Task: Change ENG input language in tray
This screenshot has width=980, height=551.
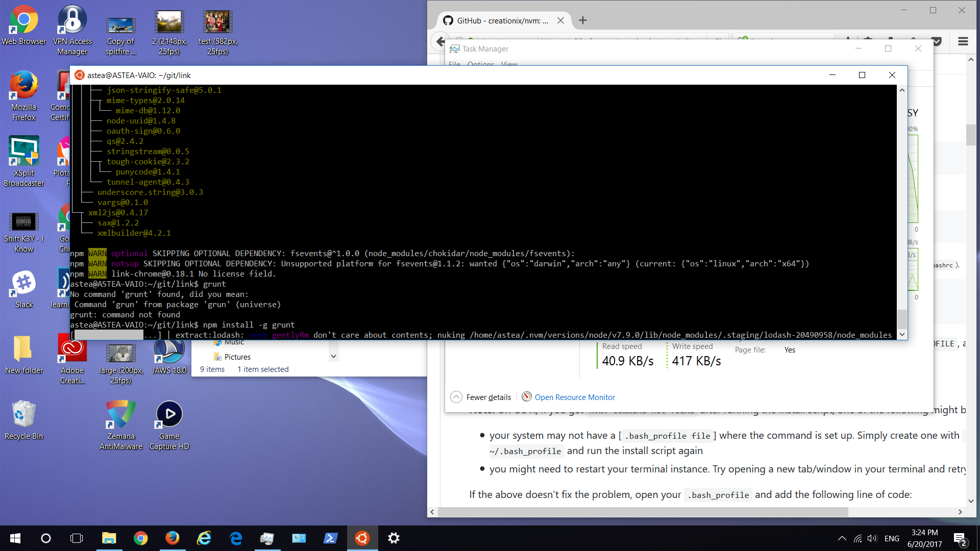Action: 892,538
